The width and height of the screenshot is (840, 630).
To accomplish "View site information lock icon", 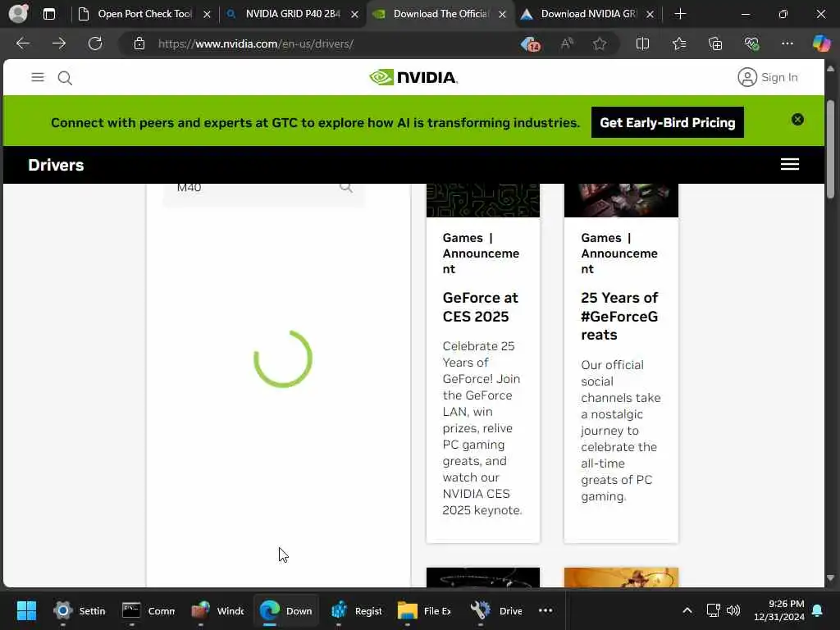I will 139,43.
